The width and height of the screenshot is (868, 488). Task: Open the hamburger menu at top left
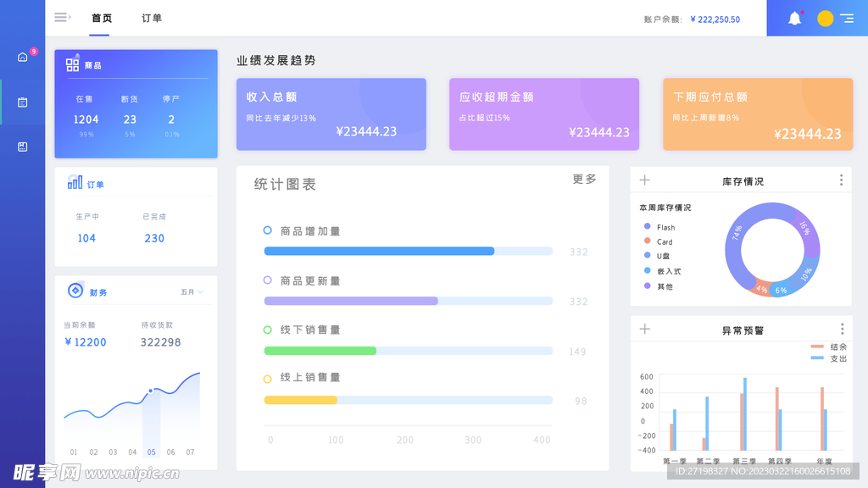[x=60, y=17]
